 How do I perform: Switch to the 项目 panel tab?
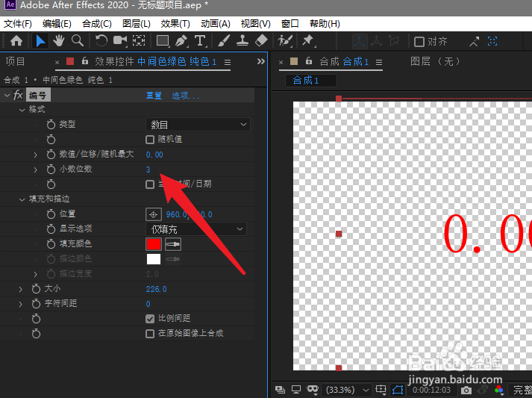pos(15,61)
